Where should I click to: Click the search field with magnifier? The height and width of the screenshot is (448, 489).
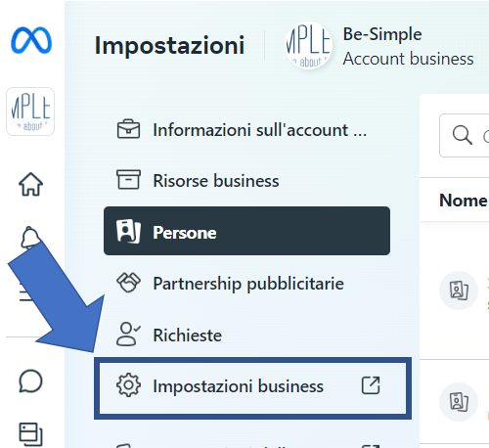[465, 135]
